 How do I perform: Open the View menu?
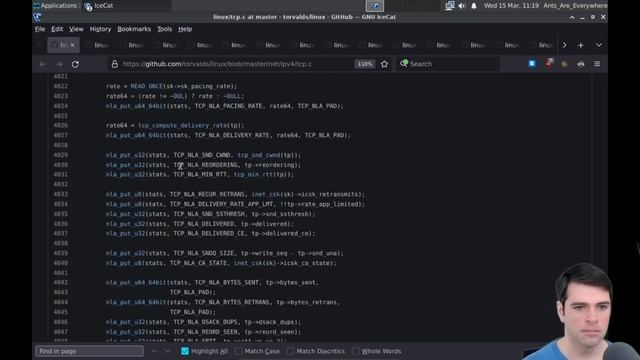76,29
